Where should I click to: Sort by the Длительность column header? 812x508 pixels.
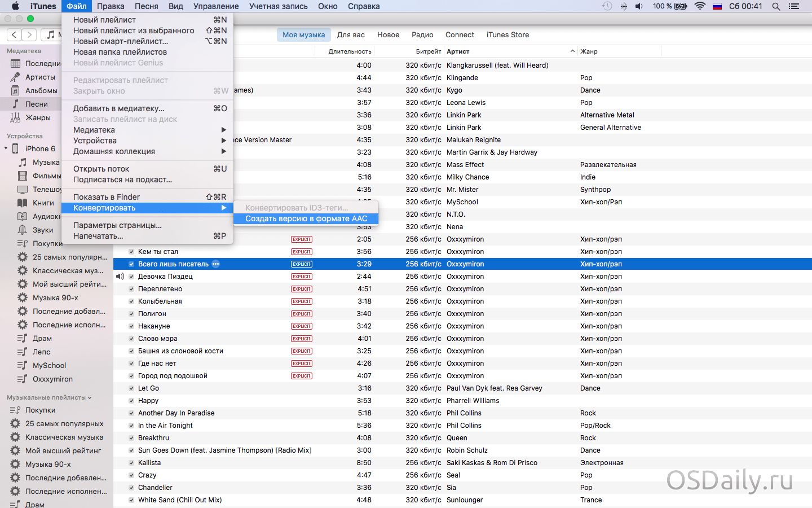point(350,51)
